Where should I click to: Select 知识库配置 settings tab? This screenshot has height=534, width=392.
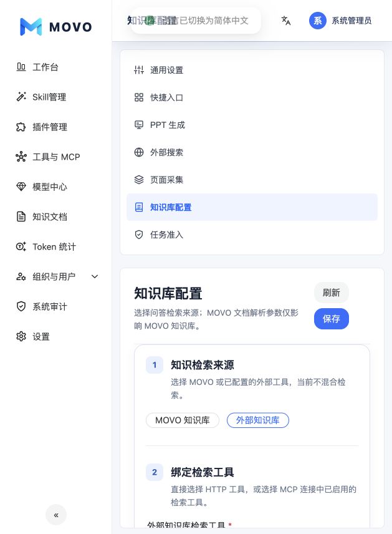pos(252,207)
